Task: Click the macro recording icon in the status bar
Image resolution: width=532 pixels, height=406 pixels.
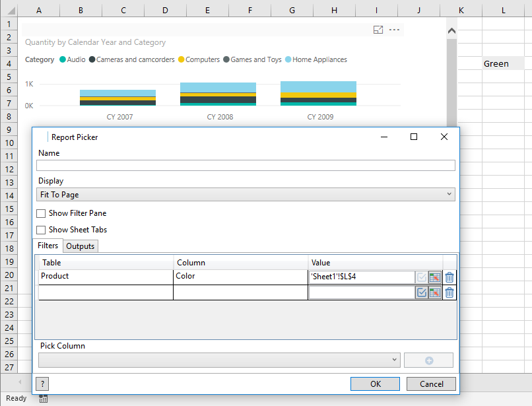Action: tap(43, 398)
